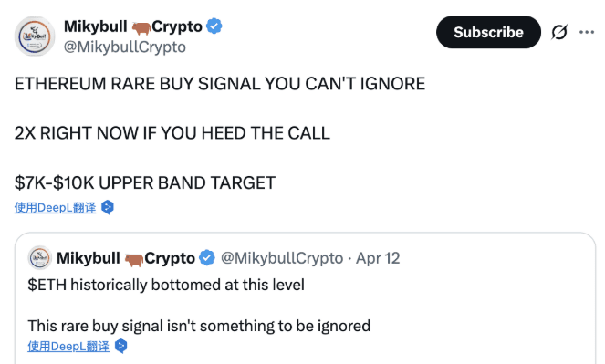The width and height of the screenshot is (605, 364).
Task: Click DeepL logo icon inside the quoted tweet
Action: (121, 346)
